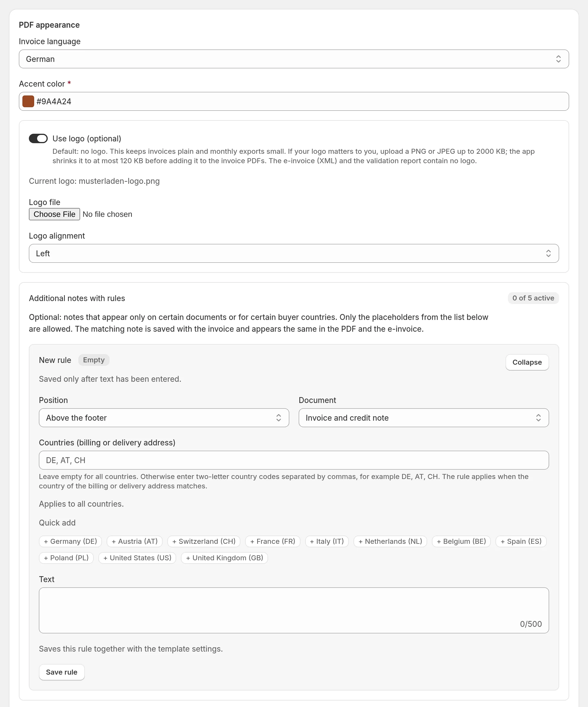
Task: Open the Invoice language dropdown
Action: tap(294, 59)
